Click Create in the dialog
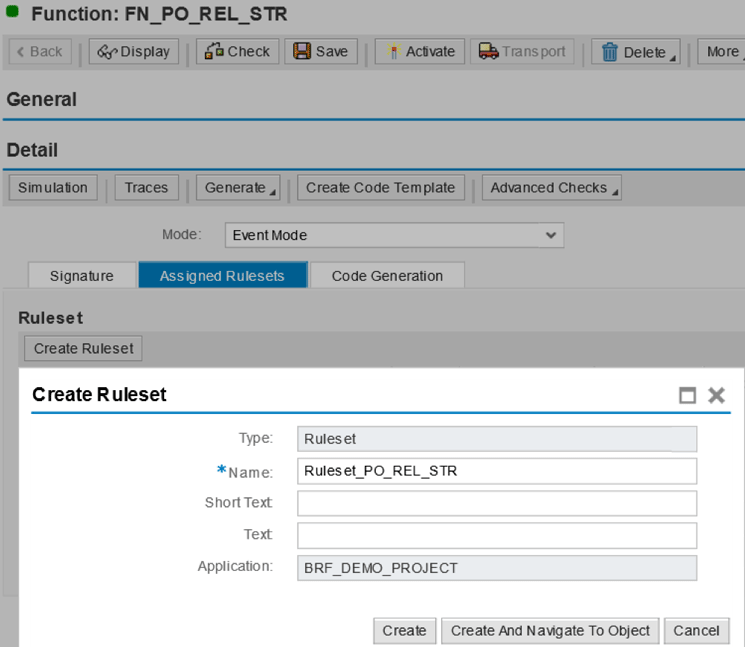 point(404,631)
